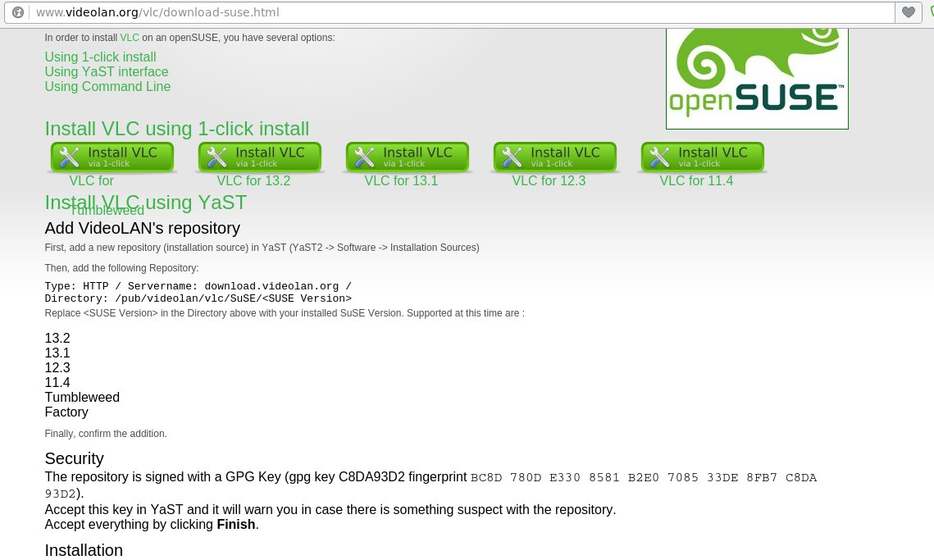Click the 'Factory' supported version entry

pyautogui.click(x=66, y=412)
